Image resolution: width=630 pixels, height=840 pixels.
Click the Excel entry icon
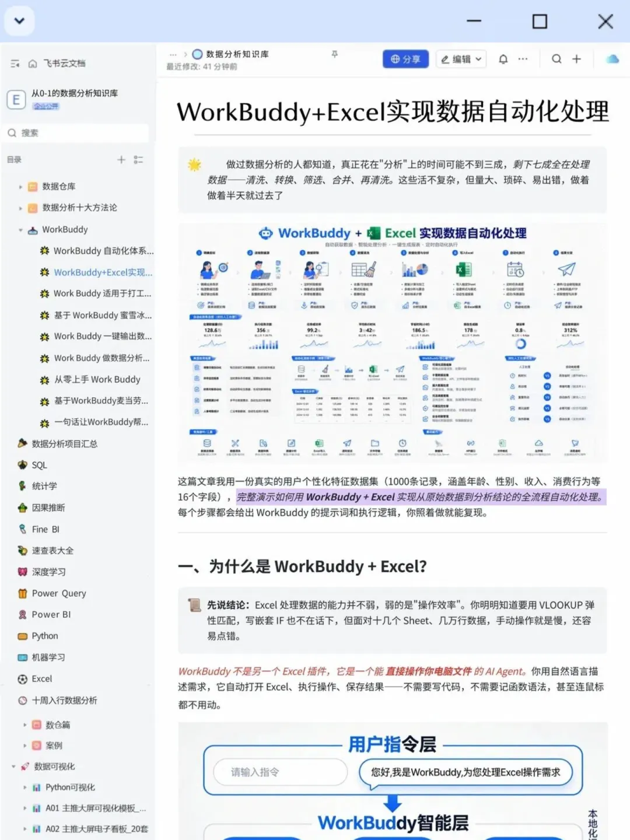pyautogui.click(x=23, y=679)
